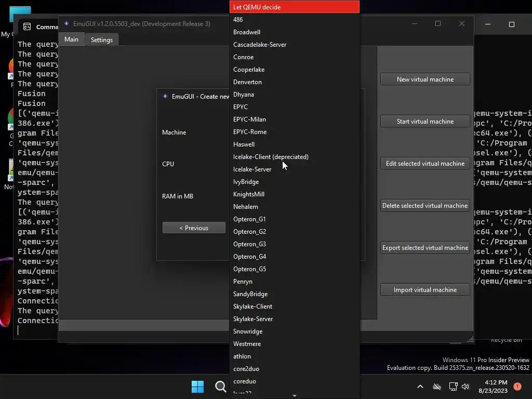Pick Westmere CPU option

294,344
